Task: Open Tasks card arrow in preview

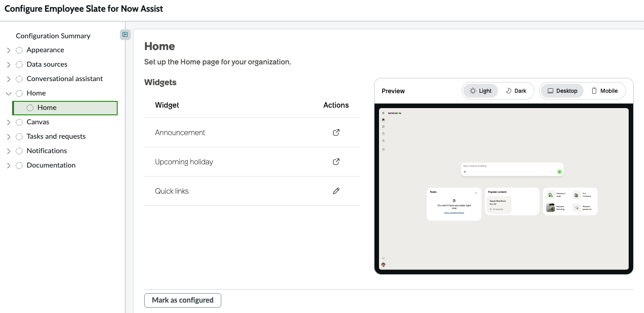Action: point(476,193)
